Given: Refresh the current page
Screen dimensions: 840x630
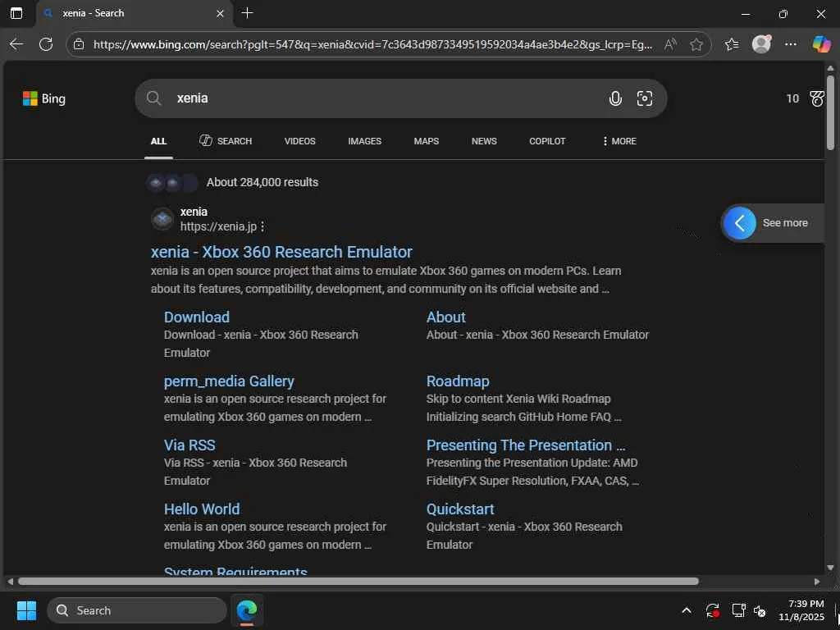Looking at the screenshot, I should coord(46,44).
